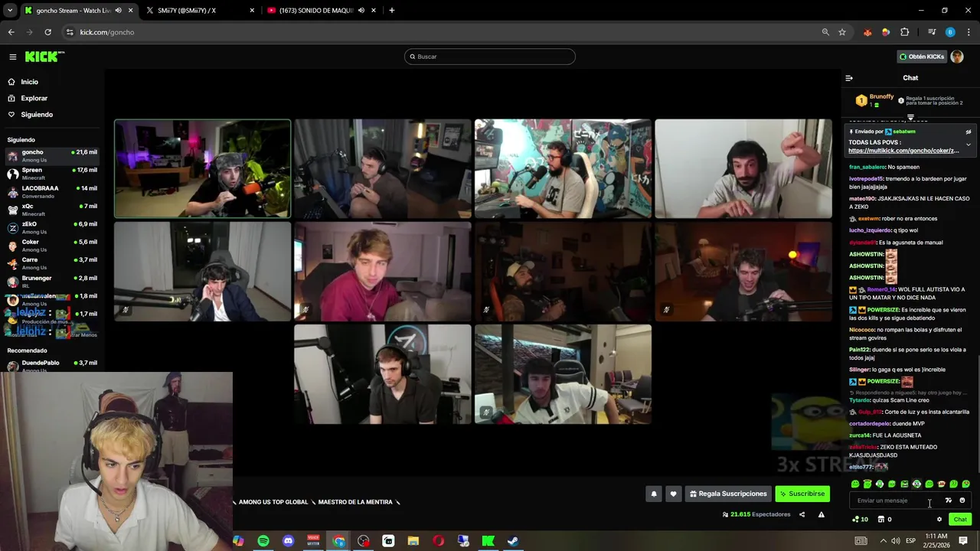Viewport: 980px width, 551px height.
Task: Bookmark this page with the star icon
Action: point(842,32)
